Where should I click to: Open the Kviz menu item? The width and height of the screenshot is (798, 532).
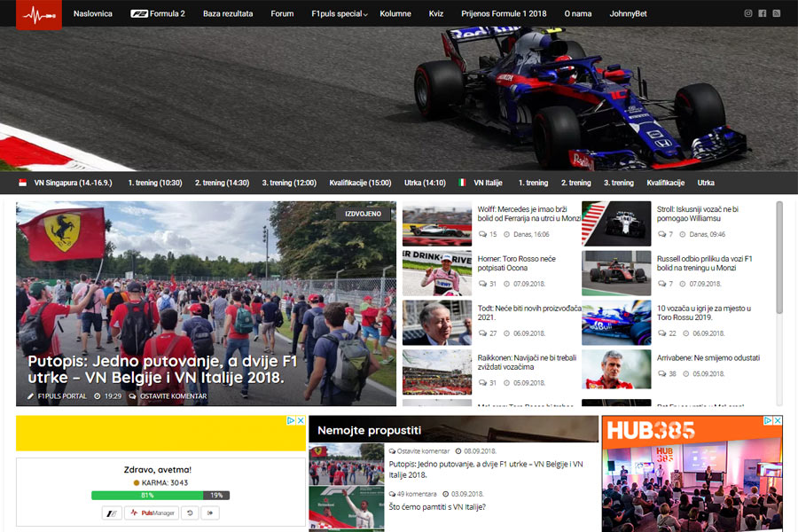pos(436,14)
